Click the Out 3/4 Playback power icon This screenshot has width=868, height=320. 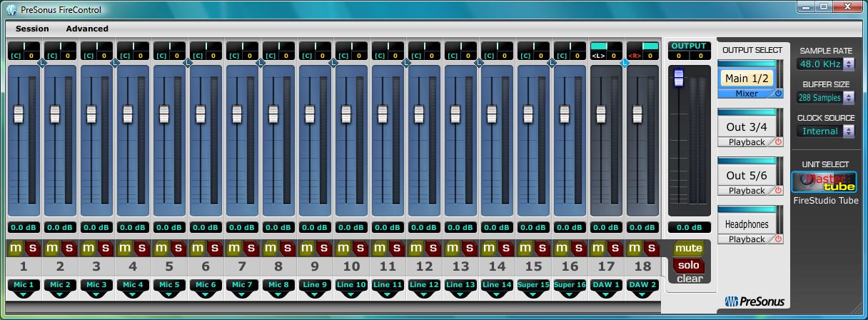tap(778, 142)
